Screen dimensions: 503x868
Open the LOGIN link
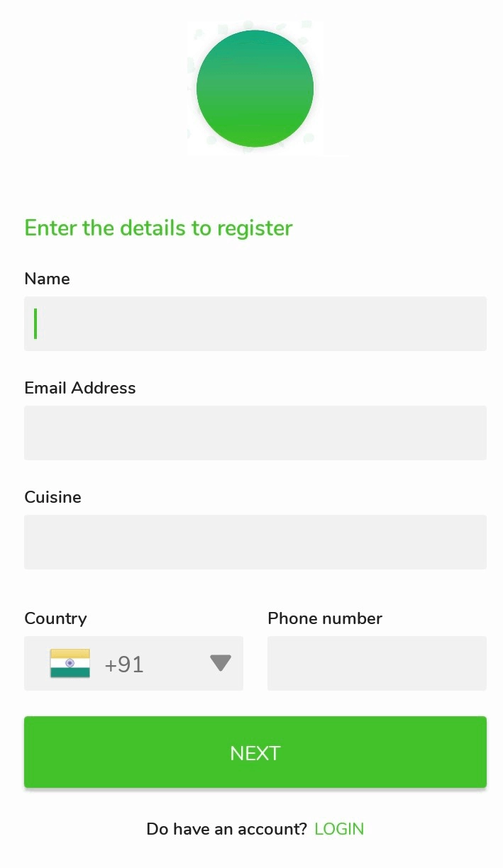(x=338, y=828)
